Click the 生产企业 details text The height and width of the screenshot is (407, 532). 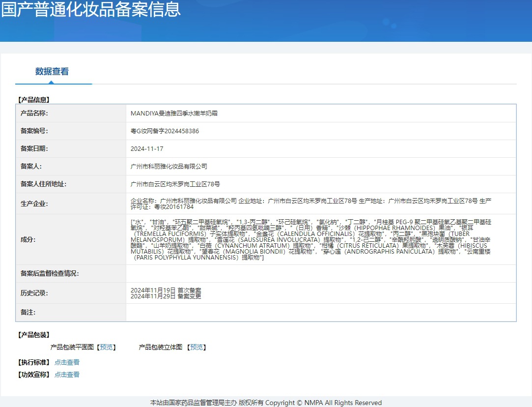point(311,203)
